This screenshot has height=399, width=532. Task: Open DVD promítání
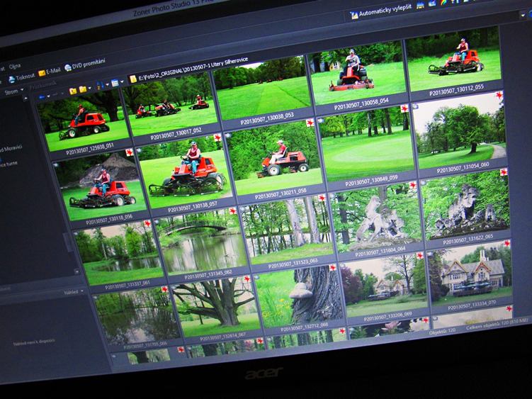(84, 64)
